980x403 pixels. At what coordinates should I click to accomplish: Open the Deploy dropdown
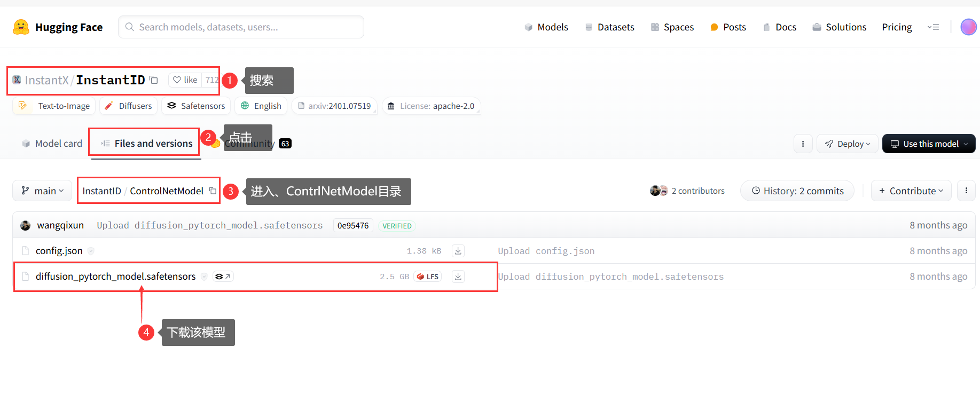(x=847, y=144)
